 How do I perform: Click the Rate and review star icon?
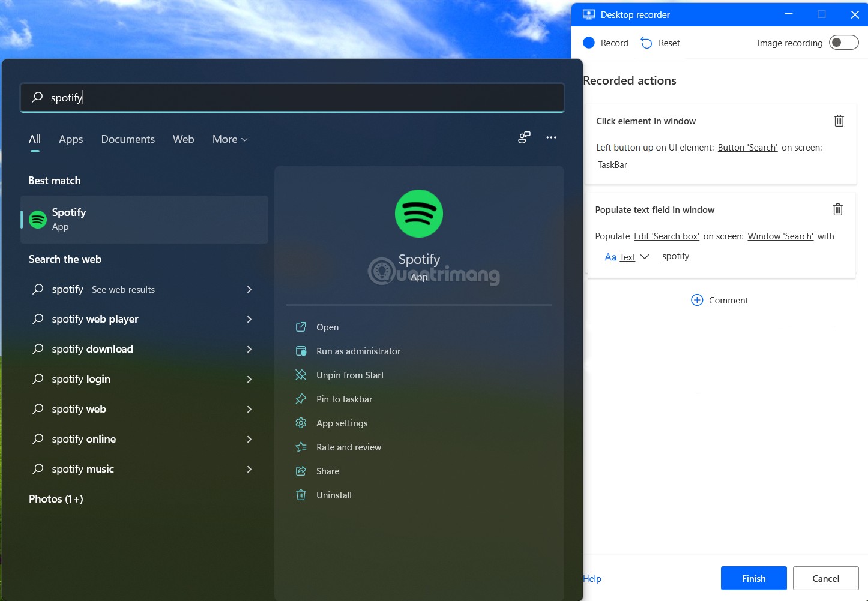click(301, 447)
